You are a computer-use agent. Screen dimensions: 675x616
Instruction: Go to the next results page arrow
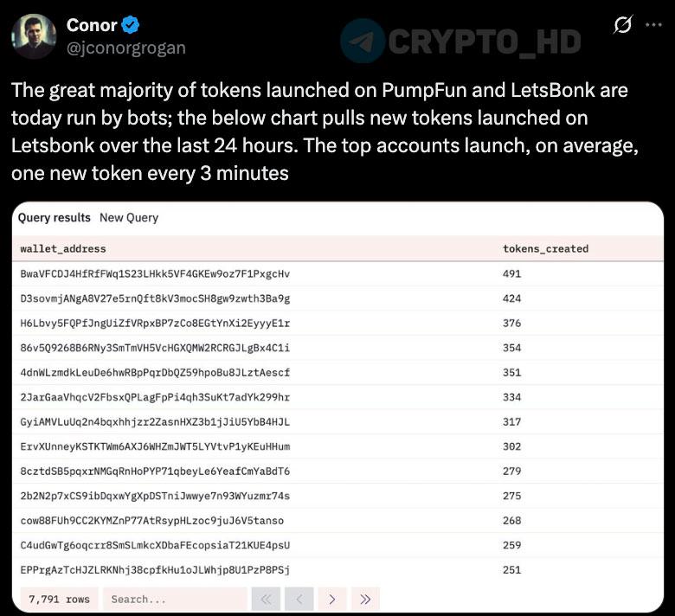(332, 599)
